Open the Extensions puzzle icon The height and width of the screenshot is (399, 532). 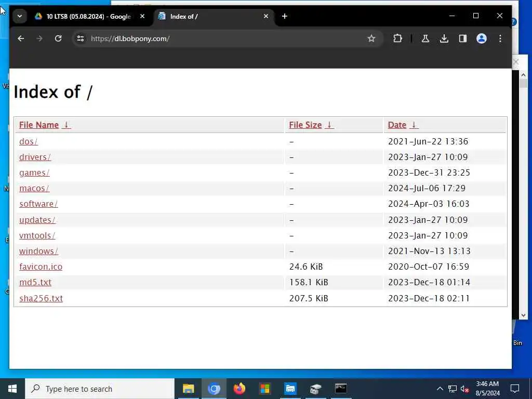397,38
